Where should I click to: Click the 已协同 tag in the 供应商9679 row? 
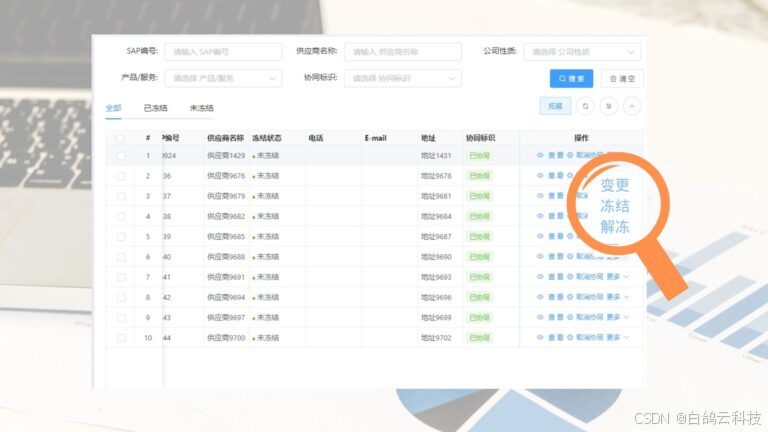pos(480,196)
